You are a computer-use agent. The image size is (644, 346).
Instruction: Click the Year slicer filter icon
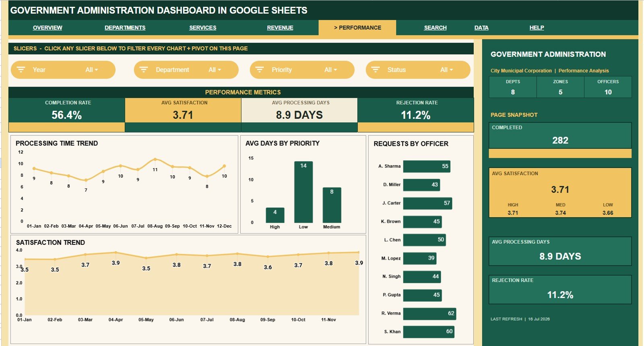pyautogui.click(x=21, y=70)
